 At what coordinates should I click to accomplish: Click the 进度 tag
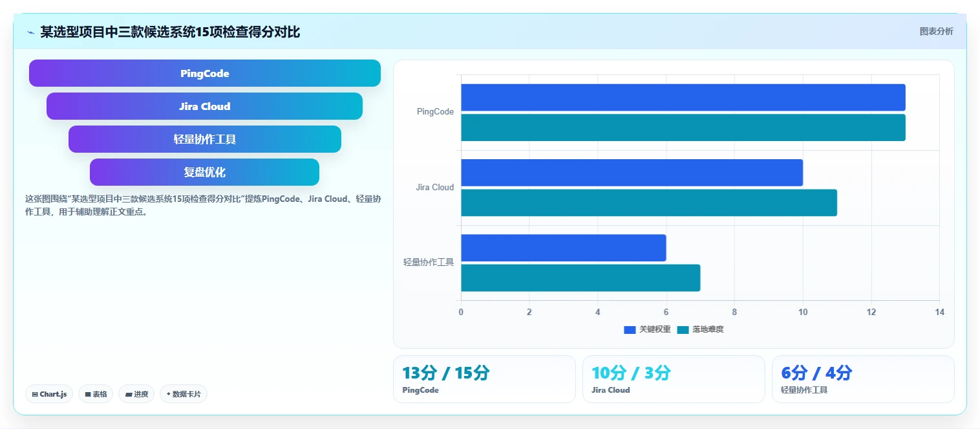(x=136, y=394)
